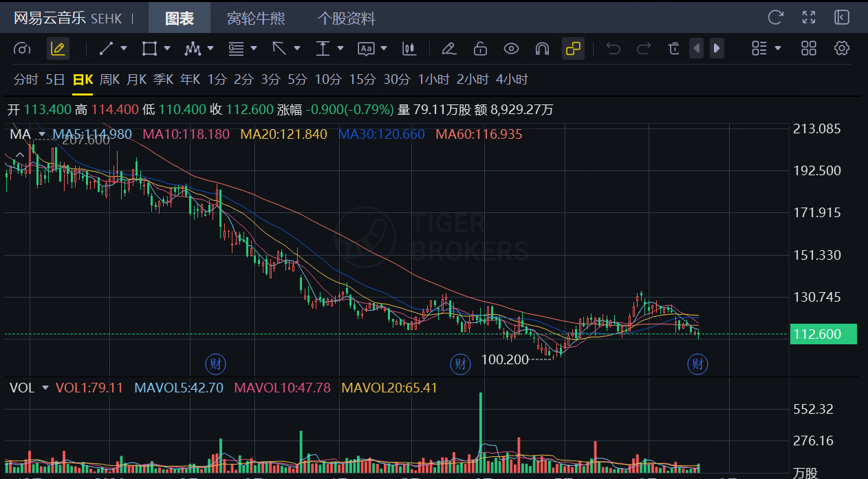Click the tallest green volume bar

(x=481, y=432)
